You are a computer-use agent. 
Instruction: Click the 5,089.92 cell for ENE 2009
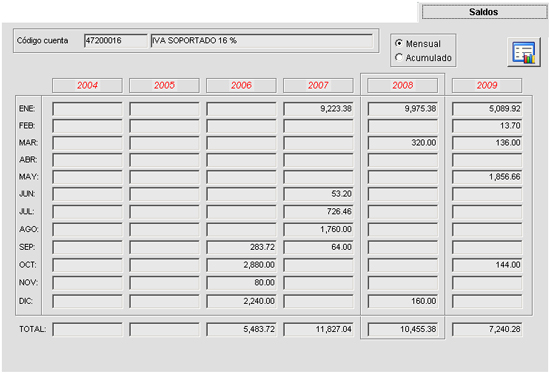click(487, 109)
